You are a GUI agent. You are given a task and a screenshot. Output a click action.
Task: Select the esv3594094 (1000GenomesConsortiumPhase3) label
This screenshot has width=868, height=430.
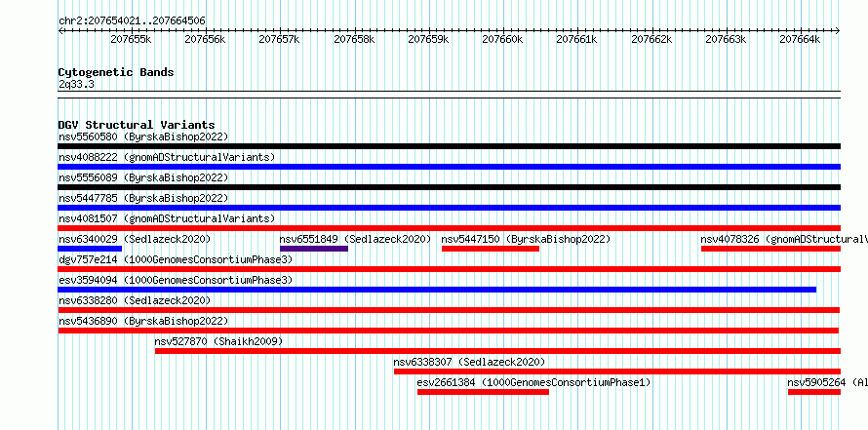coord(176,280)
